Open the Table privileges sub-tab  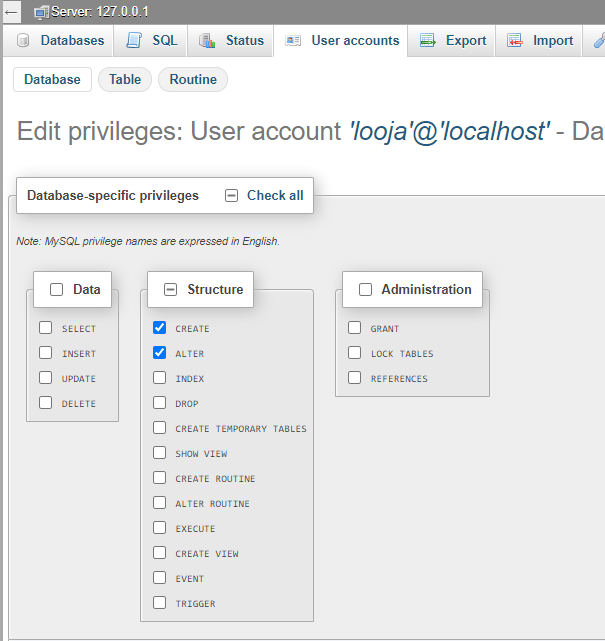[125, 80]
